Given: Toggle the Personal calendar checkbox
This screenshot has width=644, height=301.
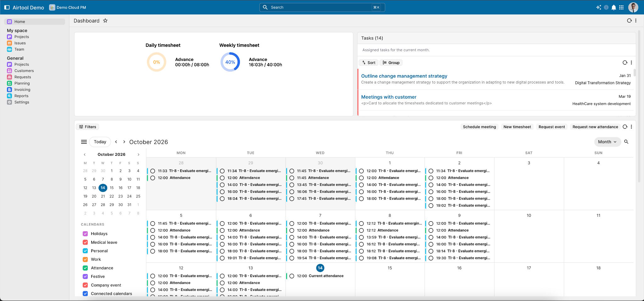Looking at the screenshot, I should tap(85, 251).
